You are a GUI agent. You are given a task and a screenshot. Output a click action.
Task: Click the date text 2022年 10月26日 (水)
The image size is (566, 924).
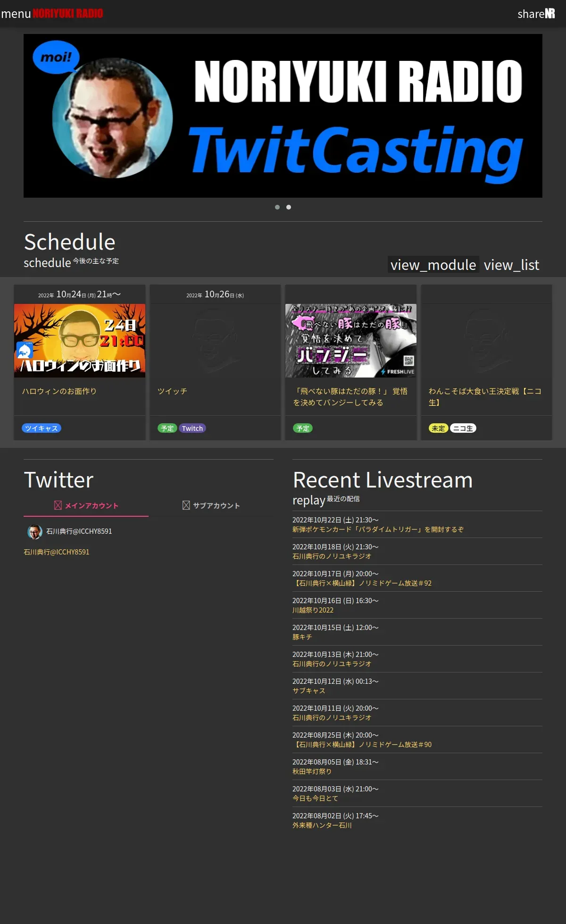[x=215, y=294]
